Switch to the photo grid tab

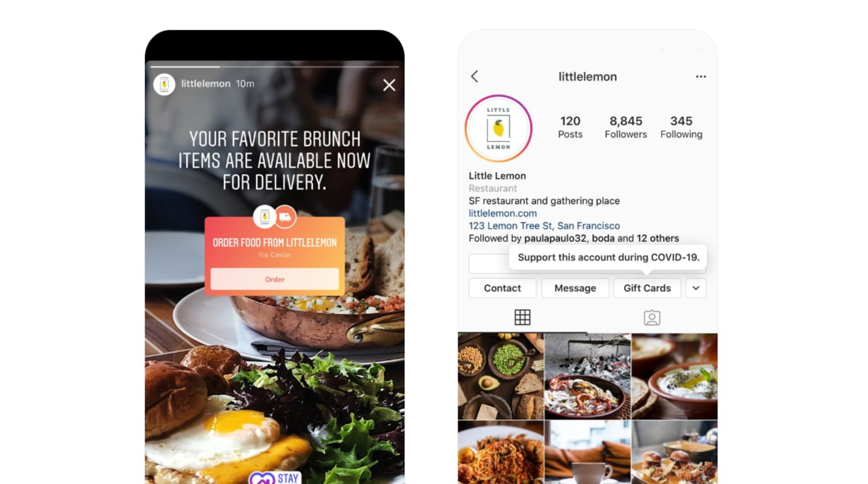point(522,317)
